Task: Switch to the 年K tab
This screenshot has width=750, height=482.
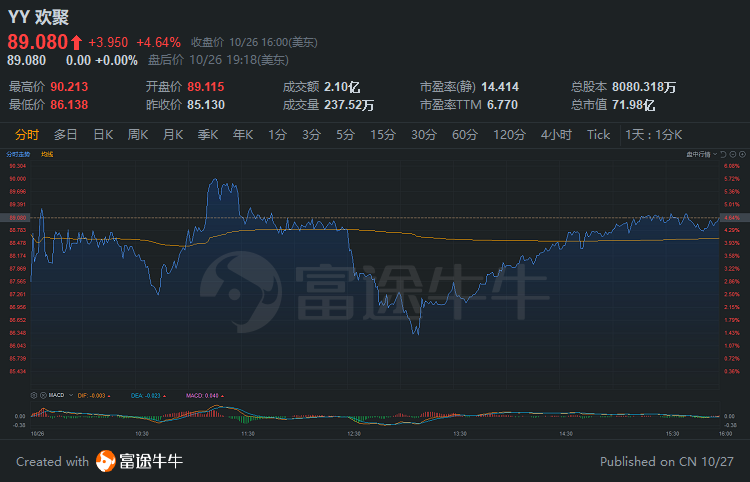Action: click(x=243, y=135)
